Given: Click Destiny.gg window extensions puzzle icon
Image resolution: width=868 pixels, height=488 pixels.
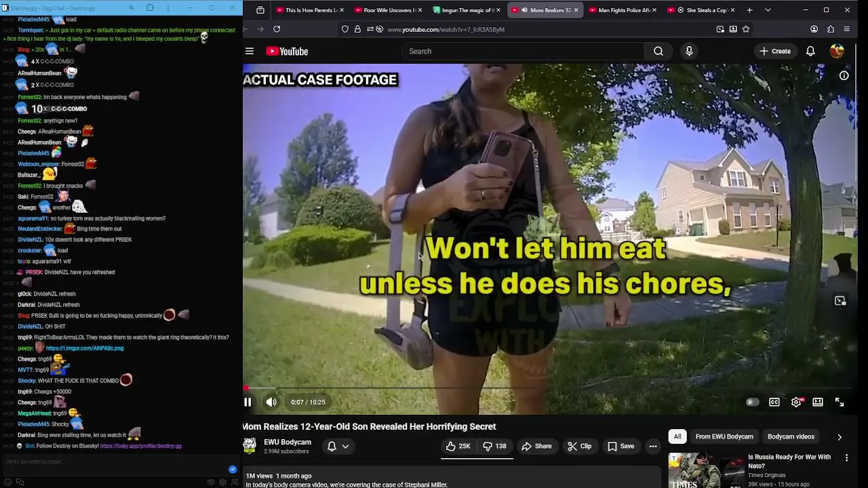Looking at the screenshot, I should tap(150, 8).
